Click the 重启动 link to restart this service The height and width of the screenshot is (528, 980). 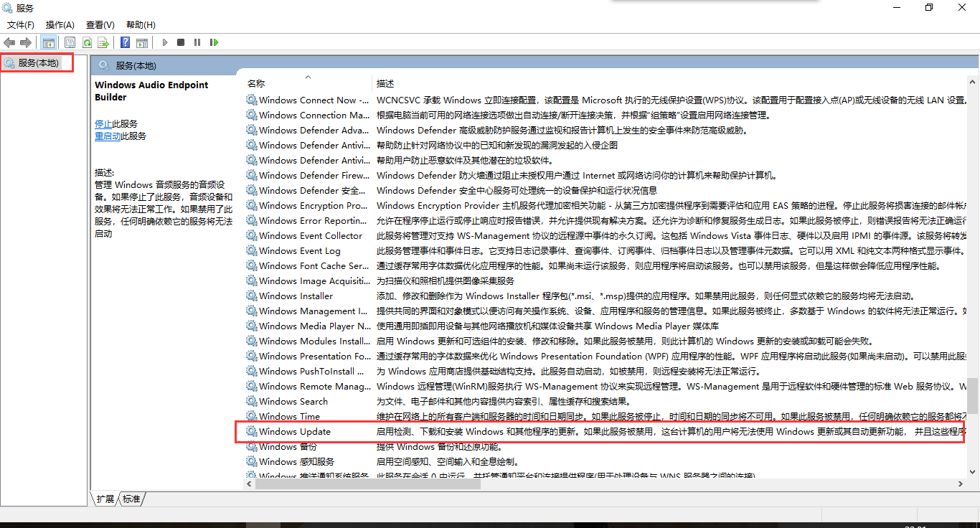pyautogui.click(x=108, y=136)
